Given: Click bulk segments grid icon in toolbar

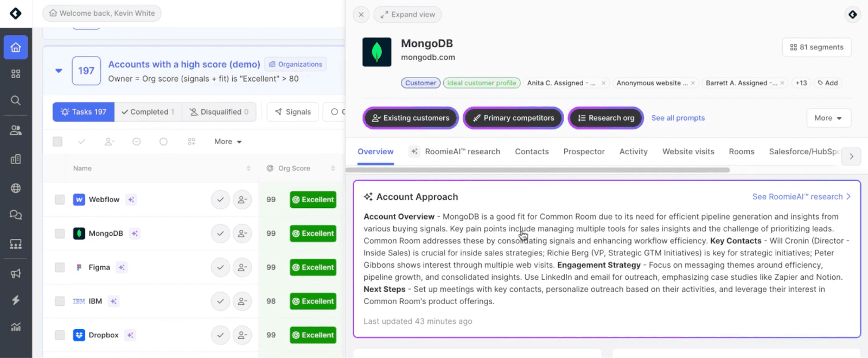Looking at the screenshot, I should (192, 142).
